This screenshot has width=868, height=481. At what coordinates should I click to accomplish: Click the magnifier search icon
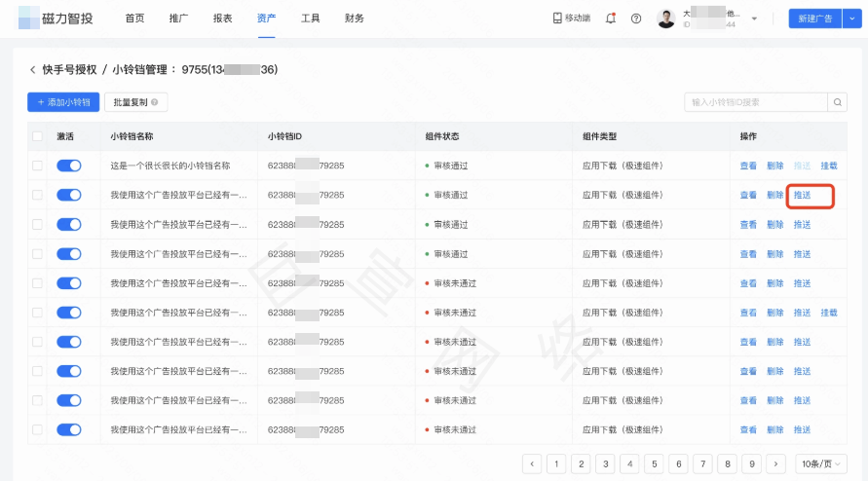coord(838,102)
